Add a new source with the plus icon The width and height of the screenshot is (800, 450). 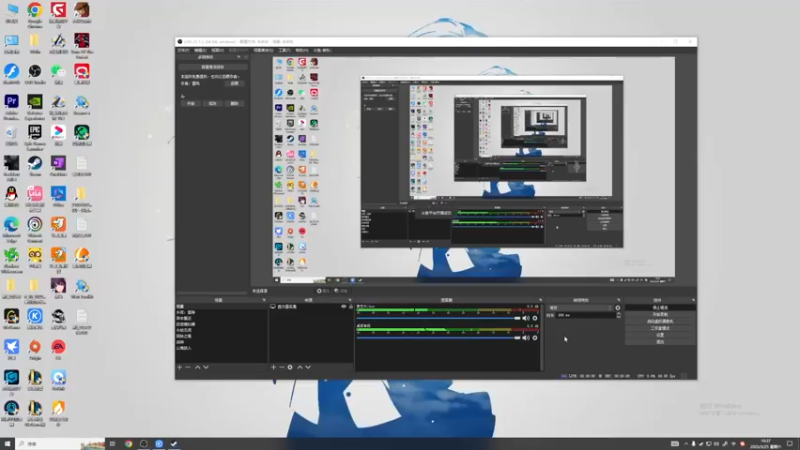point(273,367)
